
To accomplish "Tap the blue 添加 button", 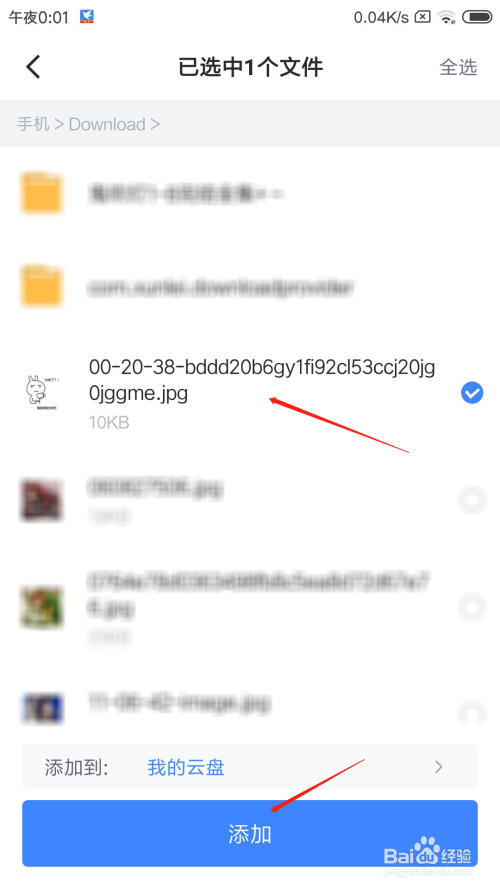I will (250, 833).
